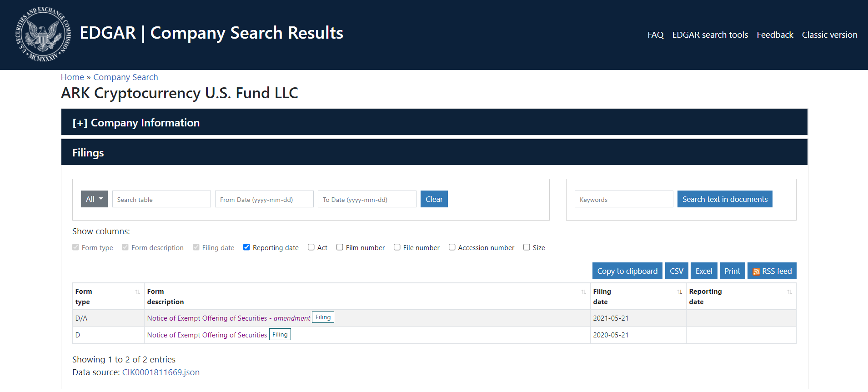Viewport: 868px width, 392px height.
Task: Select the 2020-05-21 filing date cell
Action: [638, 335]
